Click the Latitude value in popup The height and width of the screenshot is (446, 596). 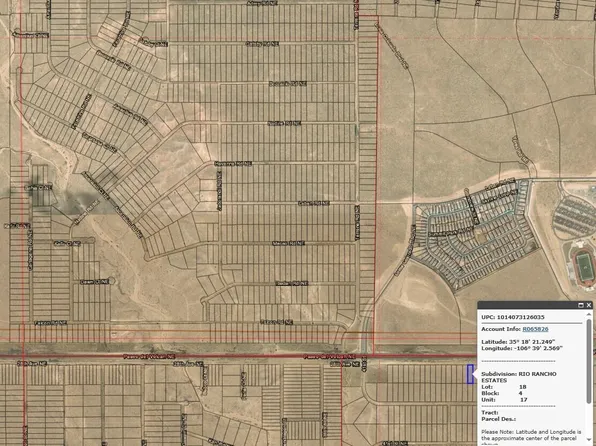[531, 342]
